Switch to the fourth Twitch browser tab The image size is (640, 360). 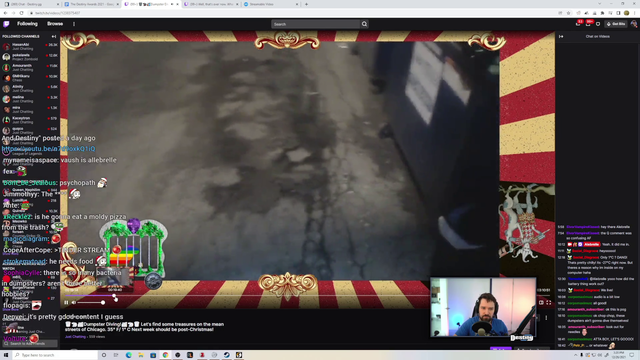(x=210, y=4)
